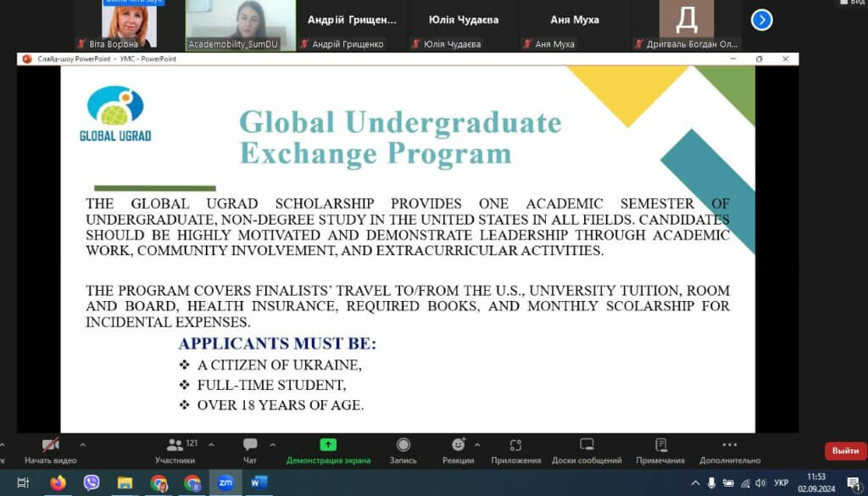Open the Примечания notes tool
The height and width of the screenshot is (496, 868).
point(660,450)
